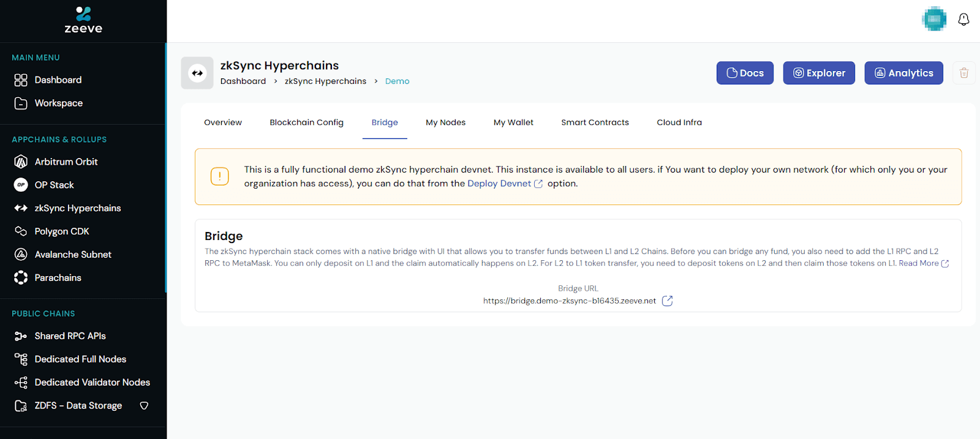The image size is (980, 439).
Task: Switch to the My Wallet tab
Action: click(513, 122)
